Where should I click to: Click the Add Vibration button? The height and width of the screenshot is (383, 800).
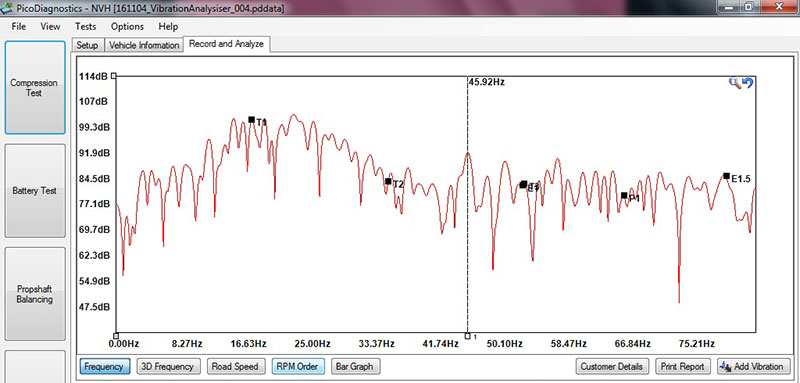coord(754,366)
